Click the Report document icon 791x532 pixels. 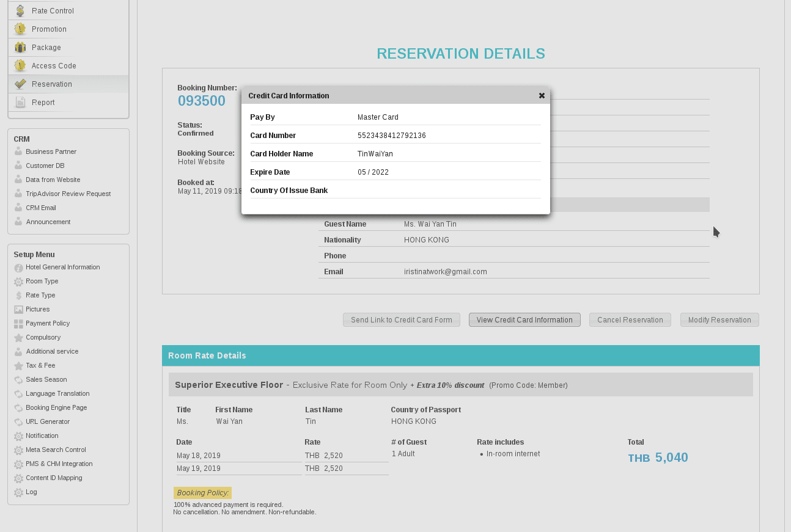pos(20,103)
